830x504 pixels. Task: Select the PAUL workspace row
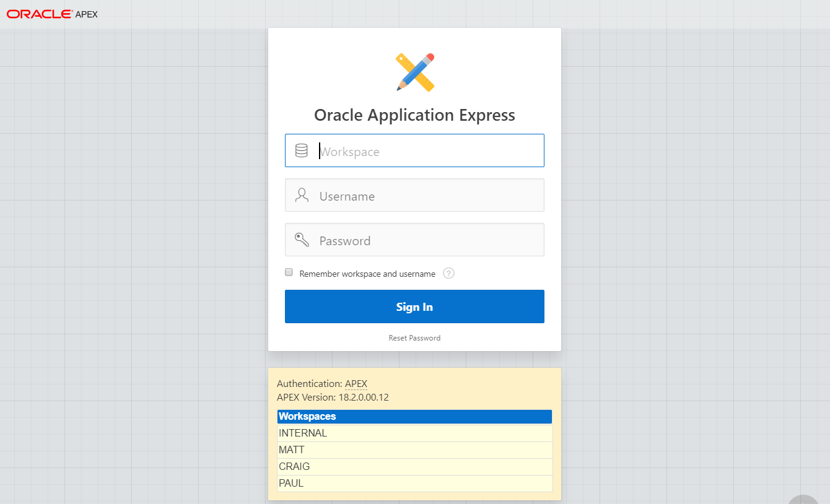tap(414, 484)
